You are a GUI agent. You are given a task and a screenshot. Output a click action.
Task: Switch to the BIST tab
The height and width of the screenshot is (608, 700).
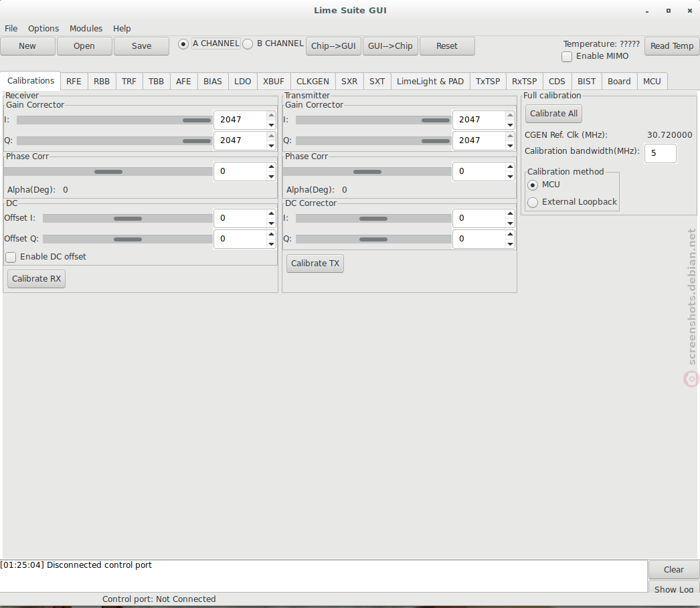click(587, 81)
